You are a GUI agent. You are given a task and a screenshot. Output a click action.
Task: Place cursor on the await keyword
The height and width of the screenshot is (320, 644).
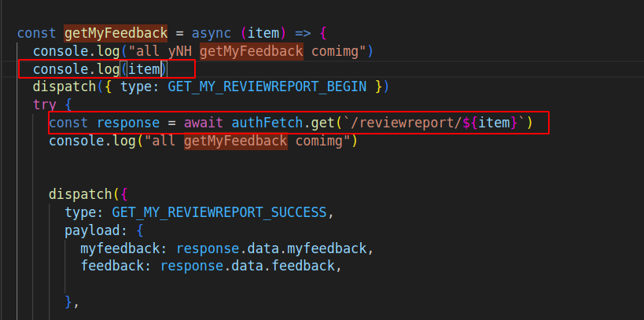coord(204,123)
